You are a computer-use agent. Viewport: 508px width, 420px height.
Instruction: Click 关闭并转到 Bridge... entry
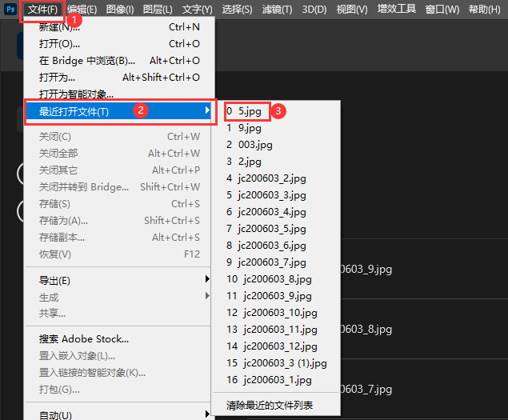[x=119, y=187]
